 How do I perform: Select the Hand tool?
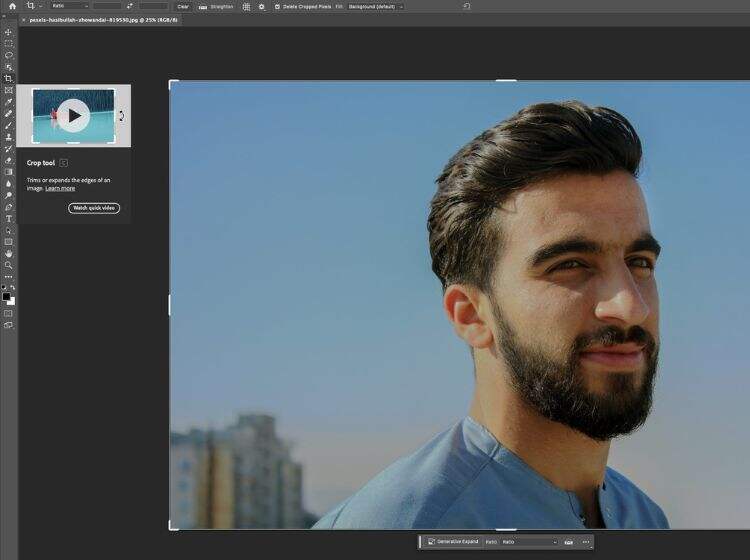pyautogui.click(x=9, y=253)
